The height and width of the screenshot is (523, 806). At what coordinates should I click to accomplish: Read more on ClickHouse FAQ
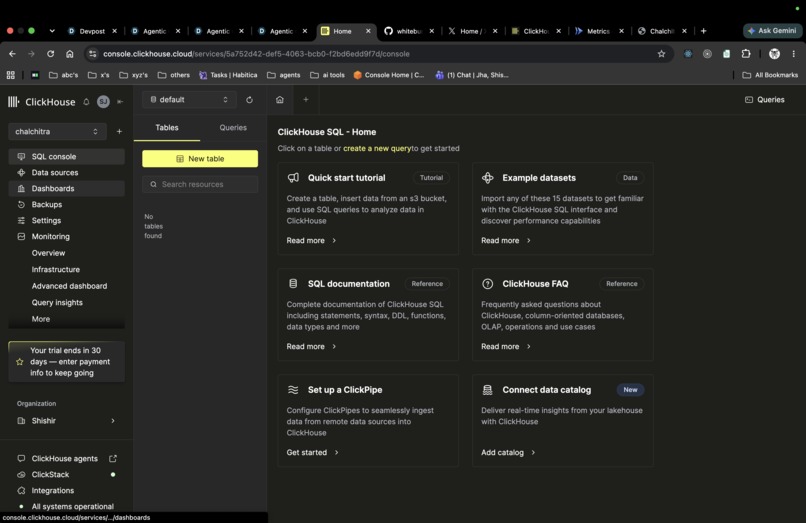pos(505,346)
